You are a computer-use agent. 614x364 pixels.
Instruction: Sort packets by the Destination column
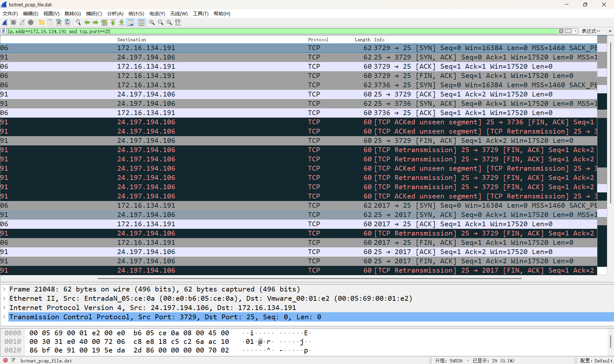click(x=211, y=40)
